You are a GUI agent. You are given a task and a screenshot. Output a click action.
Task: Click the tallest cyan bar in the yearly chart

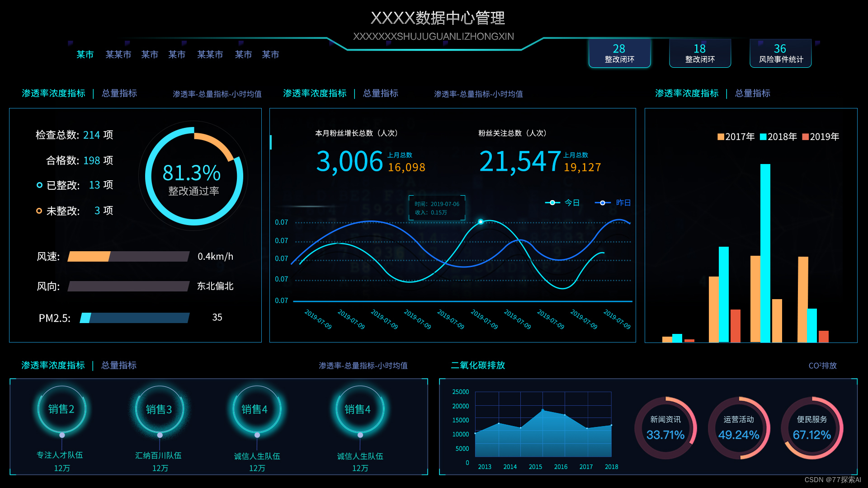(765, 253)
